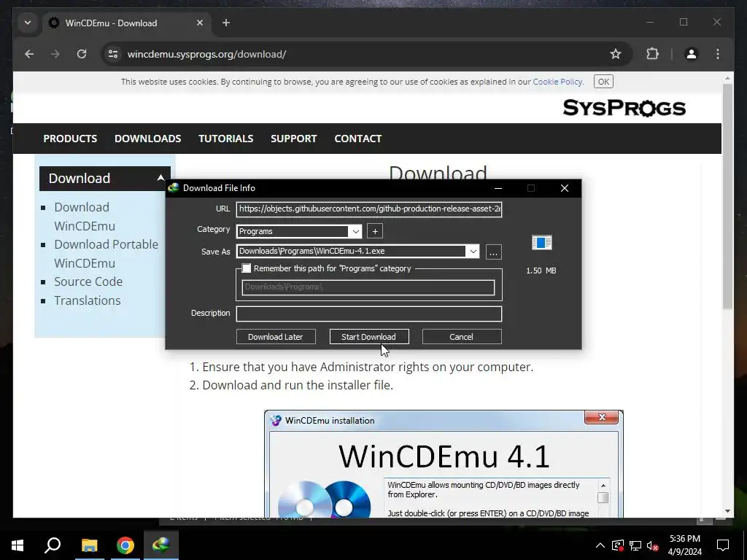Viewport: 747px width, 560px height.
Task: Close the Download File Info dialog
Action: pyautogui.click(x=565, y=188)
